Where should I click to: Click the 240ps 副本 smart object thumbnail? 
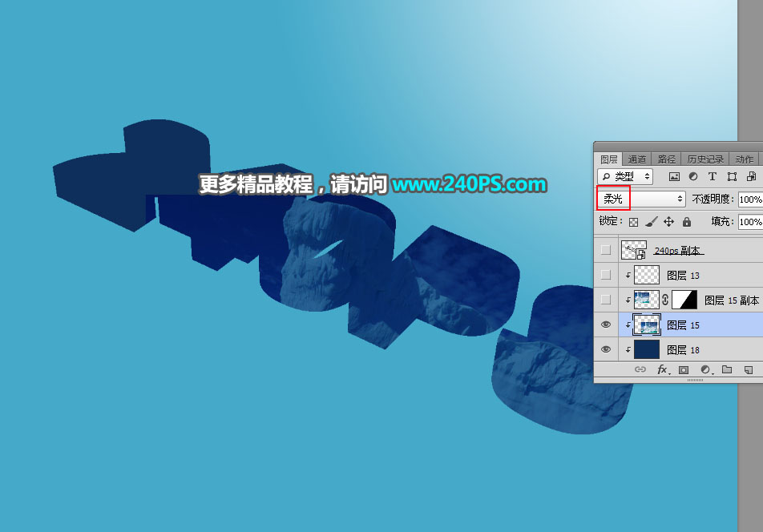[633, 250]
